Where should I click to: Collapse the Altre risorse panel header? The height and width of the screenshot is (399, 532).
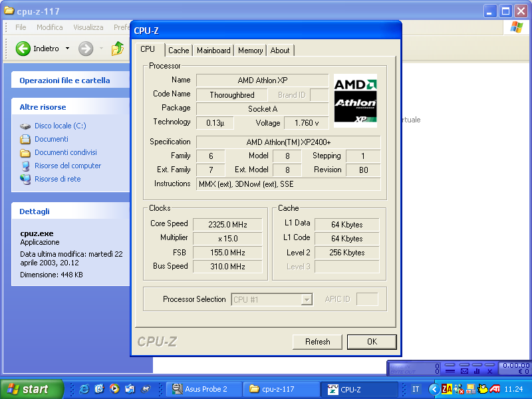tap(70, 107)
